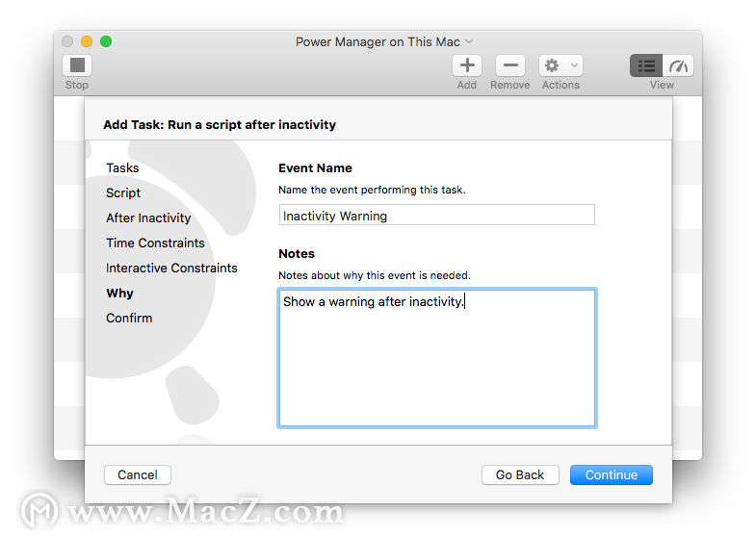Click inside the Notes text area

(x=437, y=358)
